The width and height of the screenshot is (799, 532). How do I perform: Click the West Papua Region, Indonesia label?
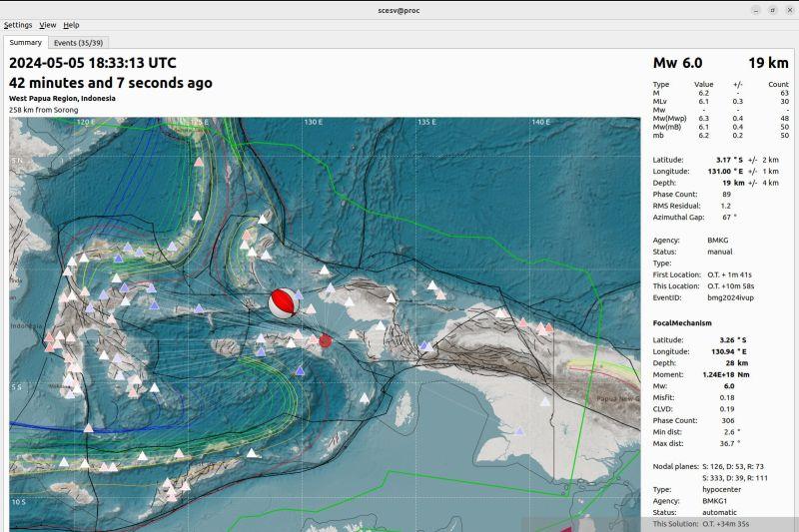click(x=62, y=99)
